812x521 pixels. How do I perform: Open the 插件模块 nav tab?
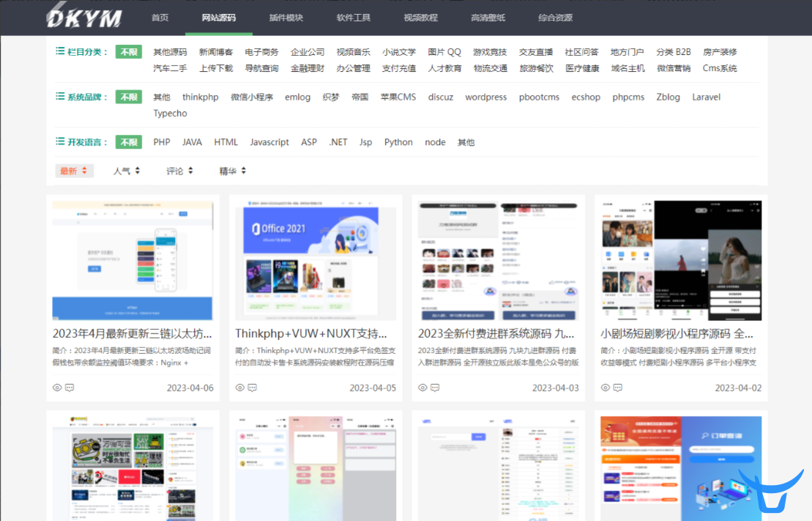point(286,18)
